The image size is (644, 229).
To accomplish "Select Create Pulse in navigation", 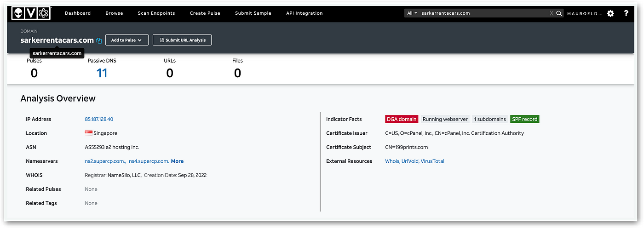I will [205, 13].
